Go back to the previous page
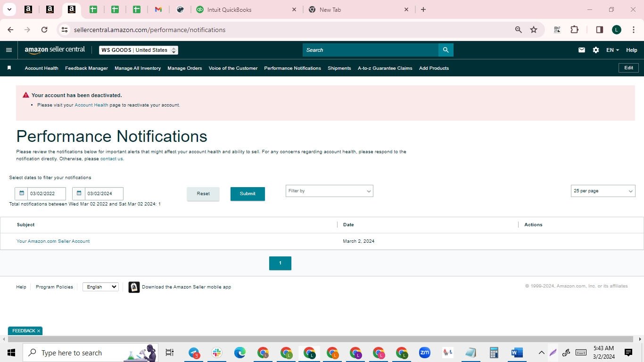Image resolution: width=644 pixels, height=362 pixels. coord(10,30)
